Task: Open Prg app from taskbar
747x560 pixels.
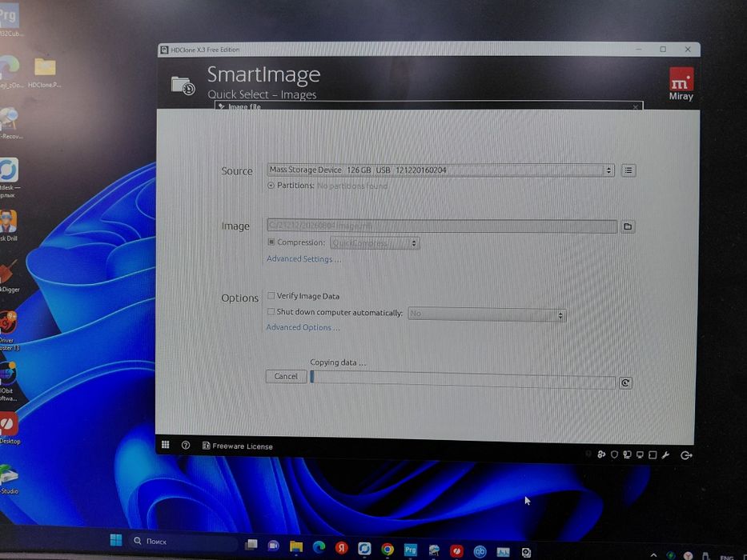Action: point(410,550)
